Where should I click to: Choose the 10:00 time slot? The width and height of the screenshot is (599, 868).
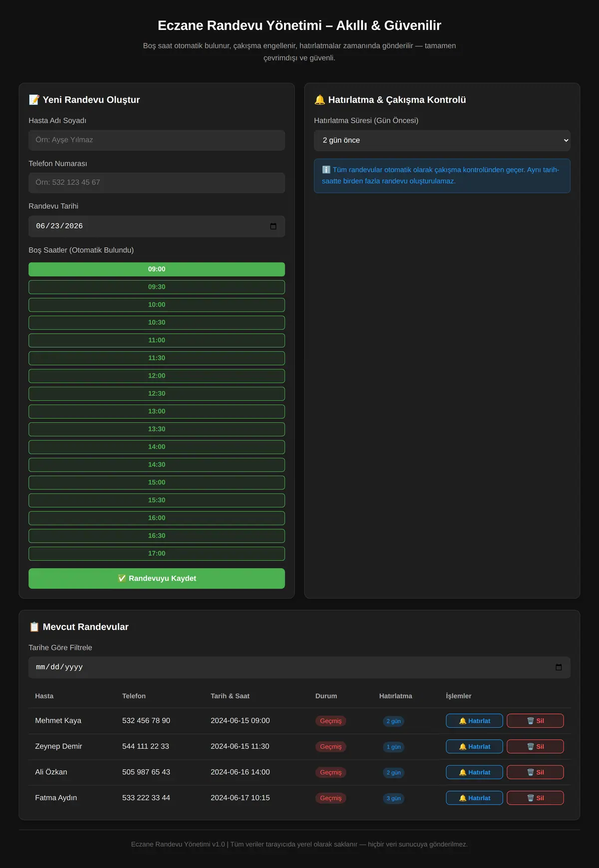[157, 305]
